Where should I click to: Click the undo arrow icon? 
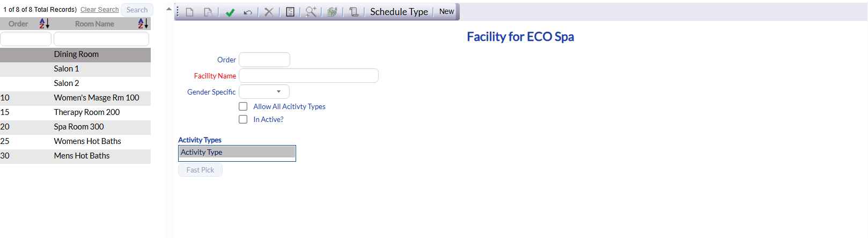click(x=248, y=12)
